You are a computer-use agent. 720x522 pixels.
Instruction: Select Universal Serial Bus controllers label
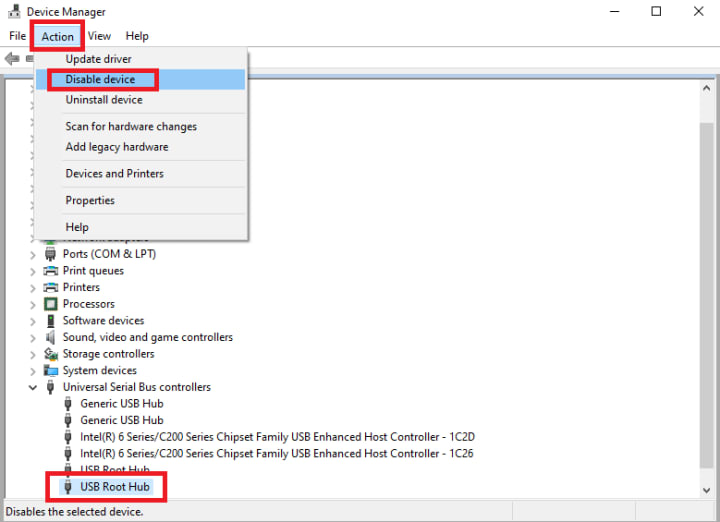tap(137, 387)
